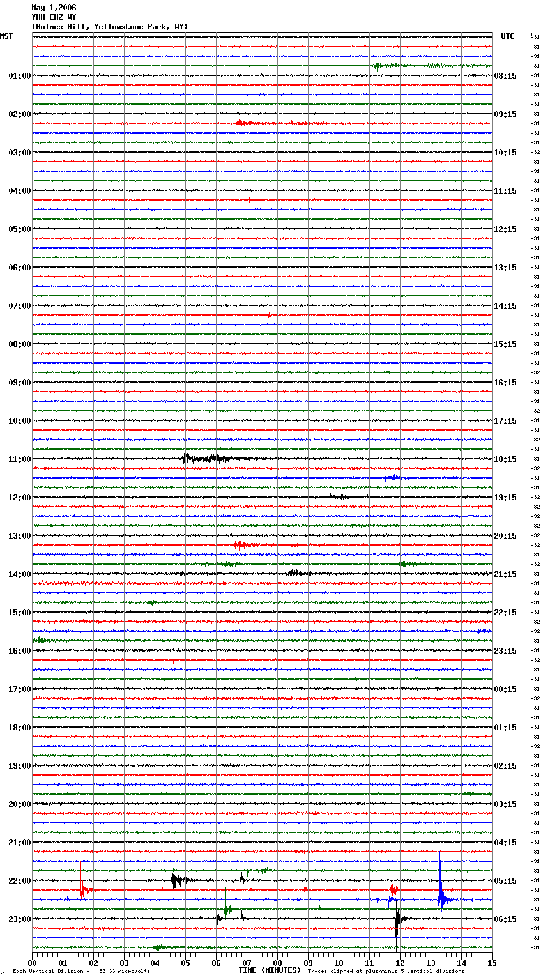
Task: Click the small red blip near minute 07 below the 04:00 trace
Action: 249,200
